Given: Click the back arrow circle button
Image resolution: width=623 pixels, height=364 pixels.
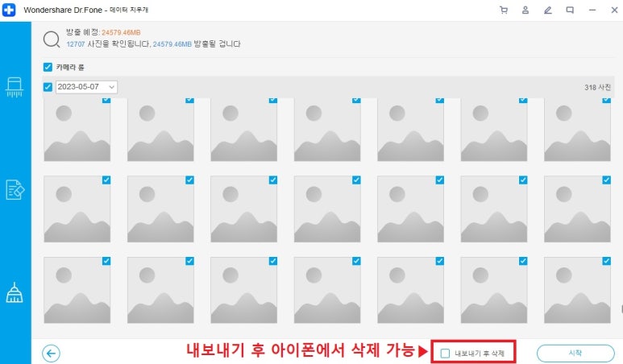Looking at the screenshot, I should (52, 353).
